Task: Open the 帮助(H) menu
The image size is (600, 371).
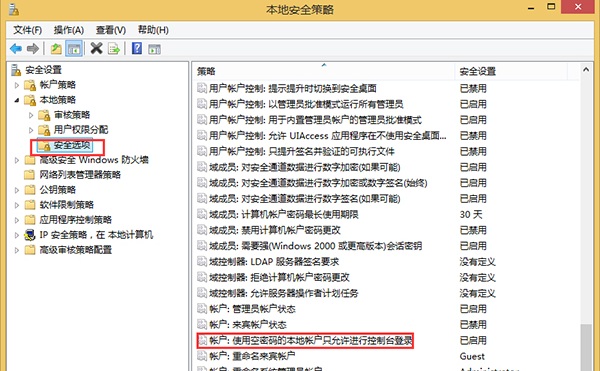Action: (x=153, y=30)
